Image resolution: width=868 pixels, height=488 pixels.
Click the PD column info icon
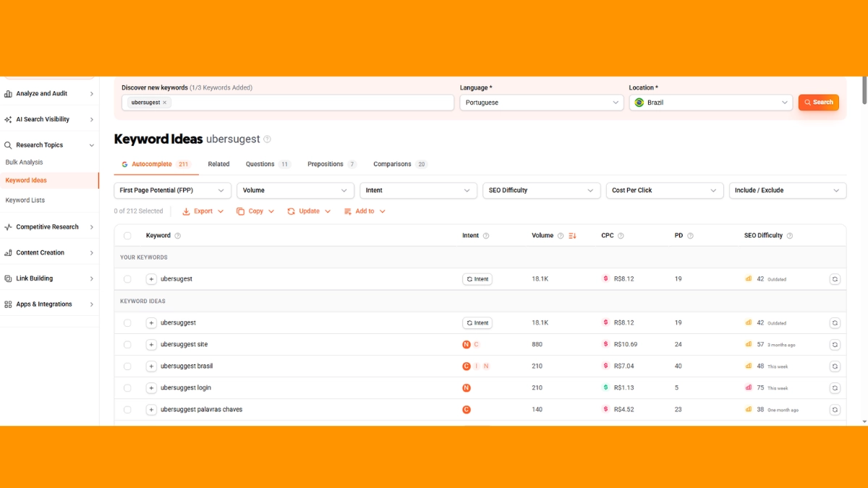pos(690,236)
